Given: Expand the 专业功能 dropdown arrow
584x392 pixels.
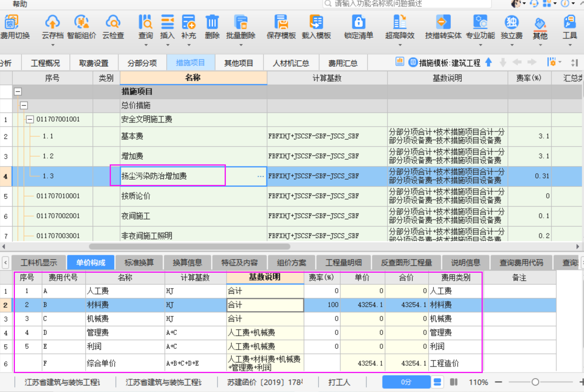Looking at the screenshot, I should [x=480, y=45].
